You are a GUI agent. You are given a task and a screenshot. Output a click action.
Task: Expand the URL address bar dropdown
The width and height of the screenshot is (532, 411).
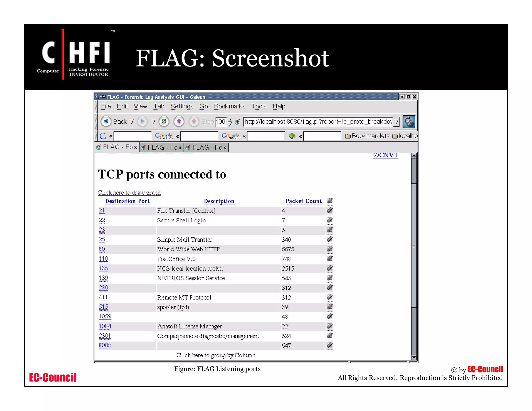tap(396, 122)
